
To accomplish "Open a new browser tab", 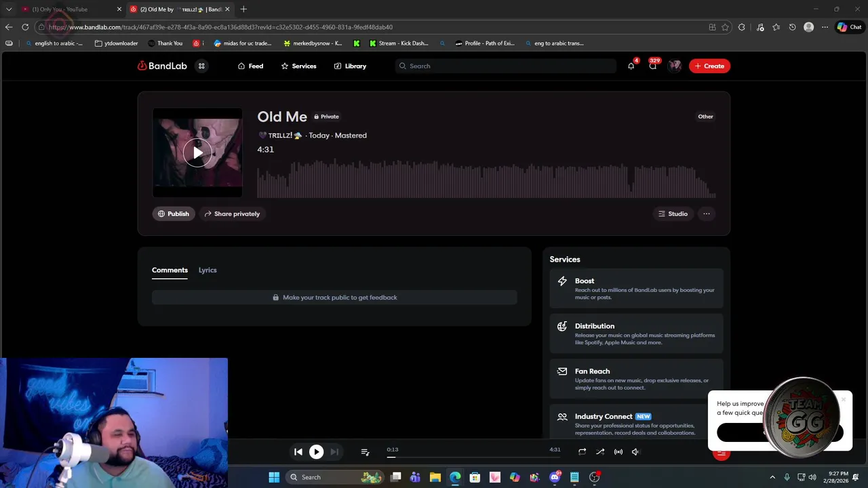I will [x=243, y=9].
